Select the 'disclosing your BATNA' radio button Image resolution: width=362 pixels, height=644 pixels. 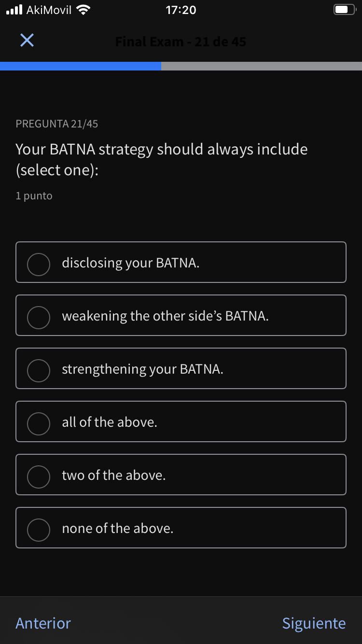[x=39, y=264]
